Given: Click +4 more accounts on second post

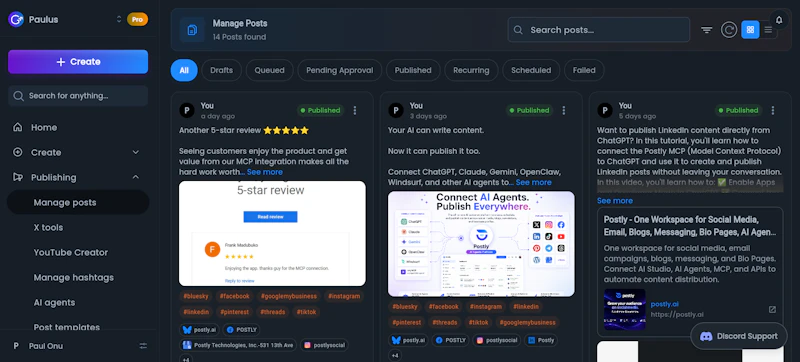Looking at the screenshot, I should tap(396, 355).
